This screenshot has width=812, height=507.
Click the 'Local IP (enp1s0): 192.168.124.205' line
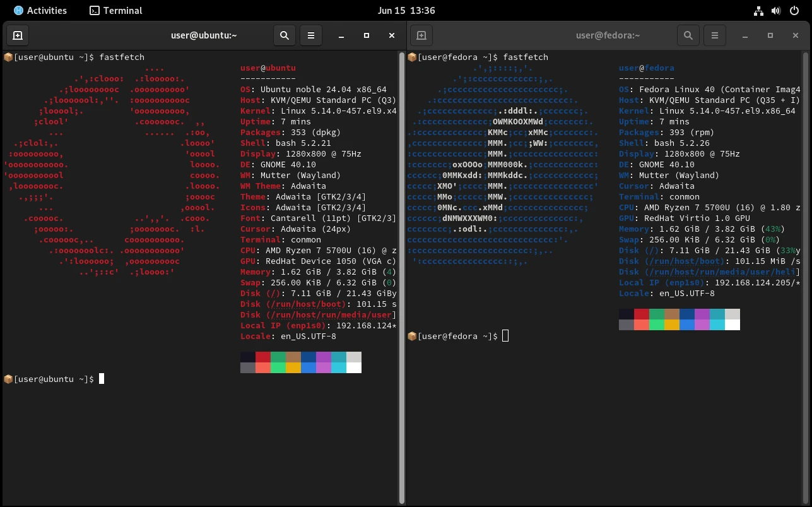coord(710,283)
